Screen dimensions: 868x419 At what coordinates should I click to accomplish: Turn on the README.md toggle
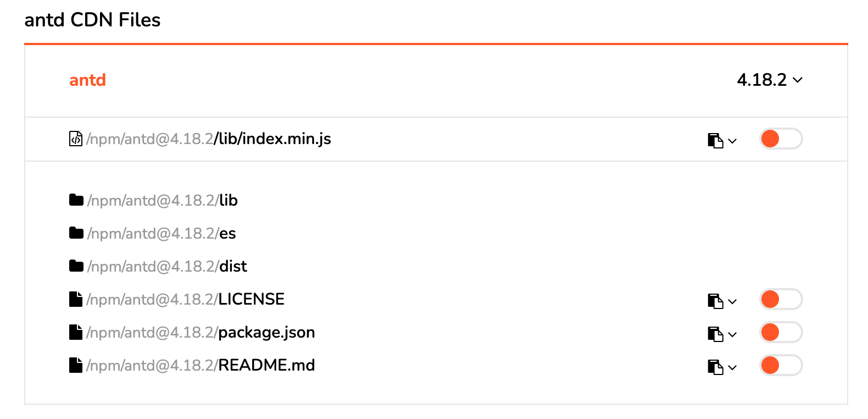coord(781,365)
